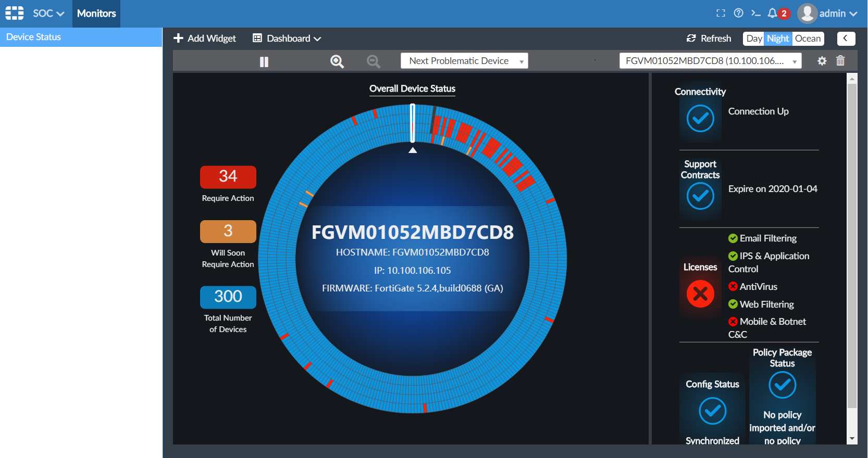Toggle full screen mode icon

pyautogui.click(x=721, y=14)
